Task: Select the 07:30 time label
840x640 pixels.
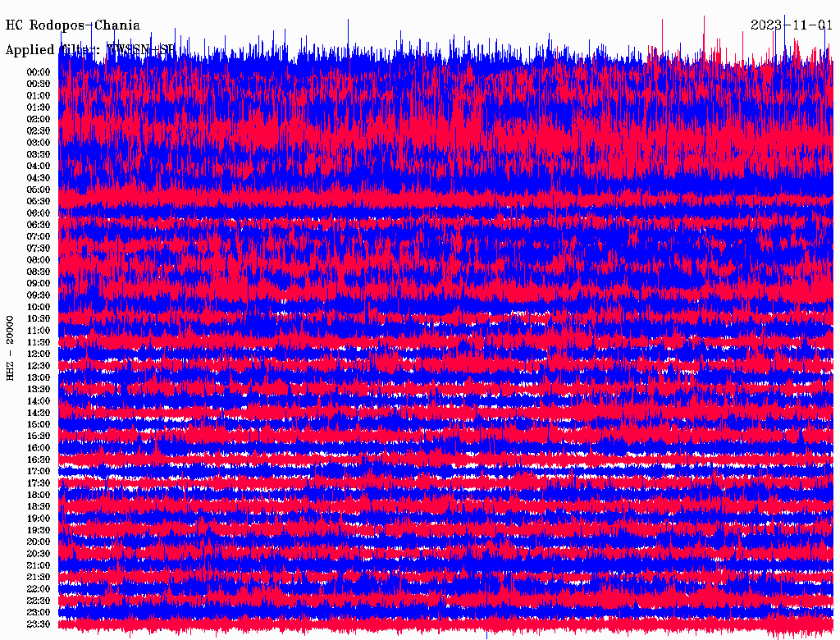Action: (x=38, y=248)
